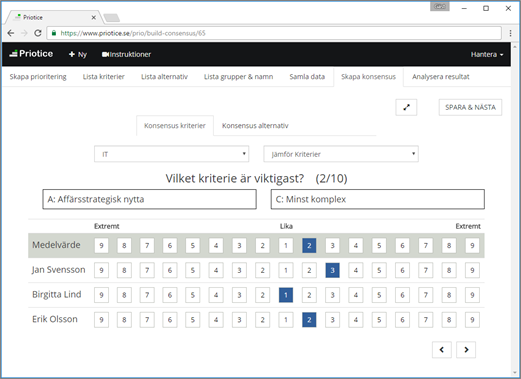The width and height of the screenshot is (521, 379).
Task: Select rating 1 for Erik Olsson
Action: (286, 320)
